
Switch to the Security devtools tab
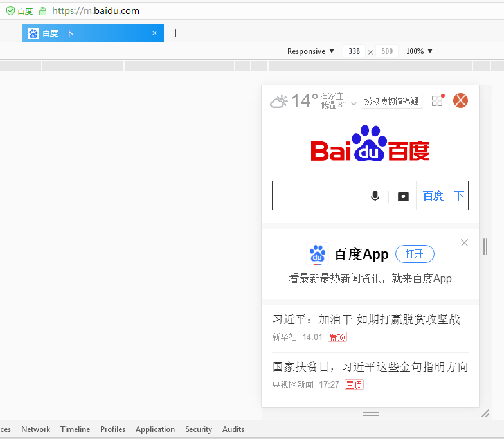tap(199, 429)
